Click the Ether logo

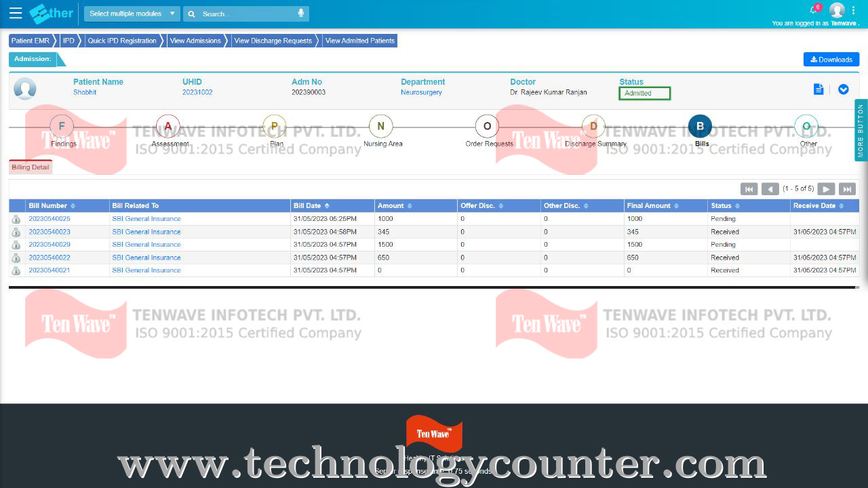coord(52,14)
